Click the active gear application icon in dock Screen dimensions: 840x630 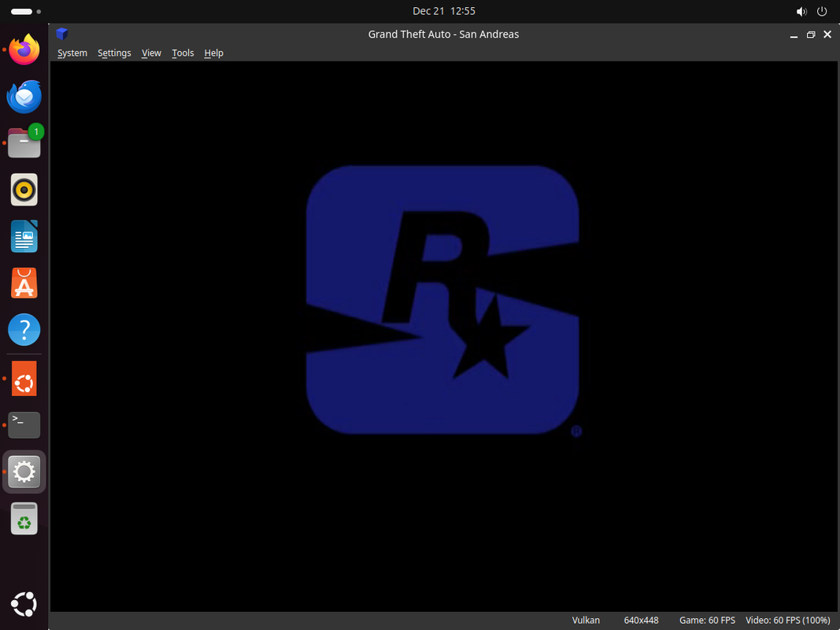tap(24, 472)
